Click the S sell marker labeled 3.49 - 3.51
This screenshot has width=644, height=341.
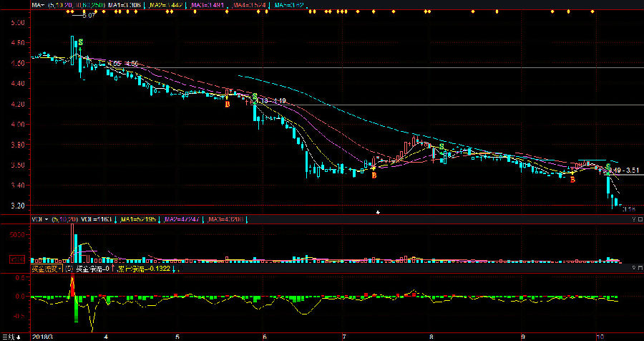pos(608,168)
